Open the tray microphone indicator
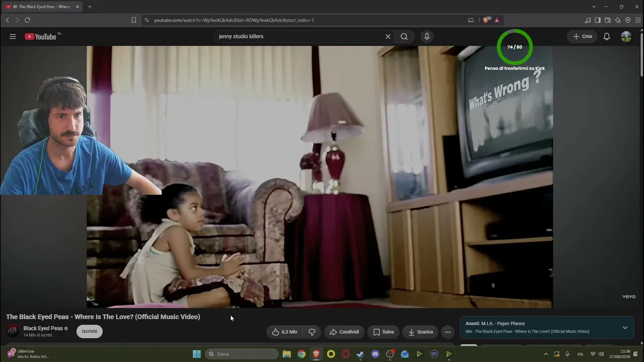 coord(568,354)
